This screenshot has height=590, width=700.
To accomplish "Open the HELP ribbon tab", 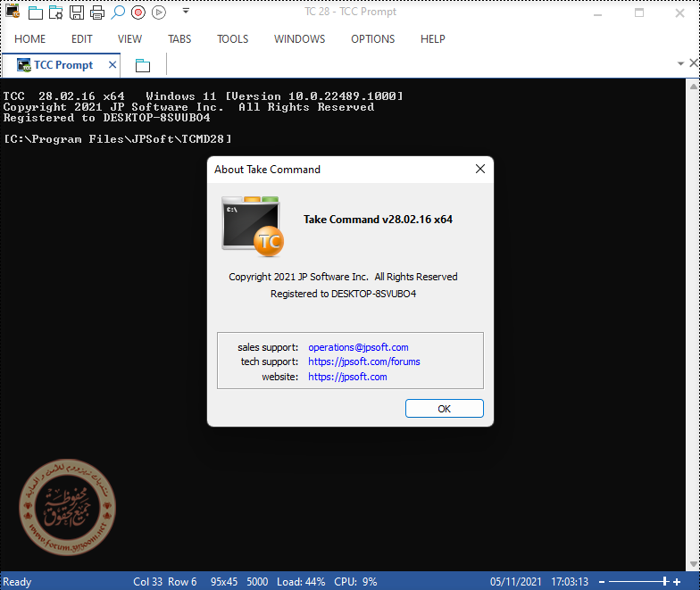I will (x=432, y=39).
